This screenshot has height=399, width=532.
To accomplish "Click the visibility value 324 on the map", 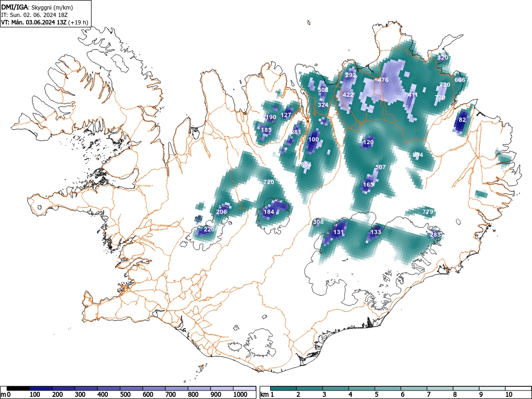I will (x=323, y=105).
